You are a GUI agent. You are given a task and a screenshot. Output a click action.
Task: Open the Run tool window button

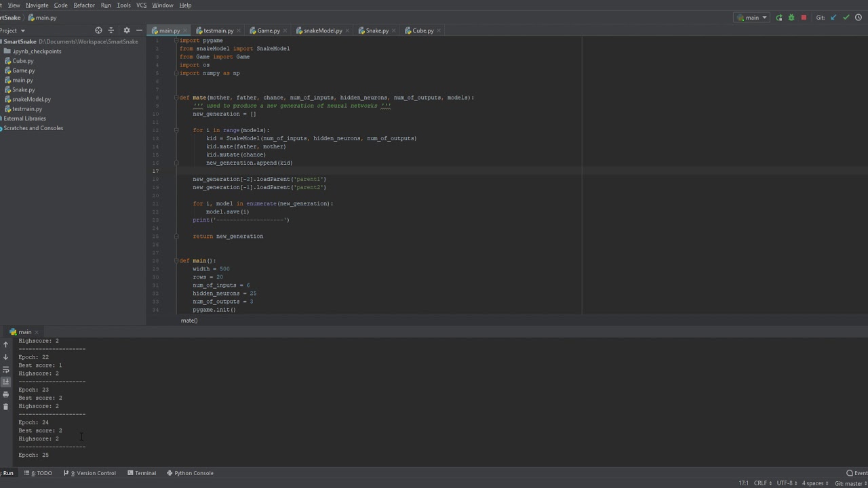point(7,473)
